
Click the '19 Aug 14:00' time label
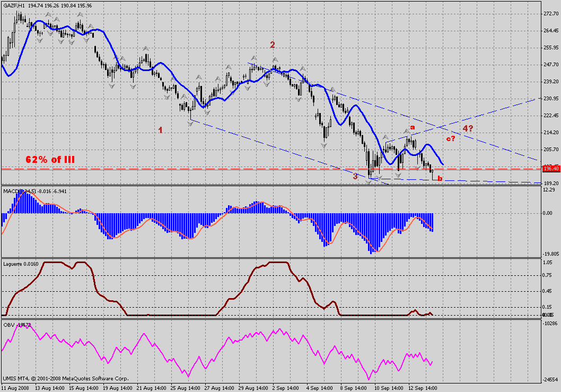pyautogui.click(x=118, y=388)
